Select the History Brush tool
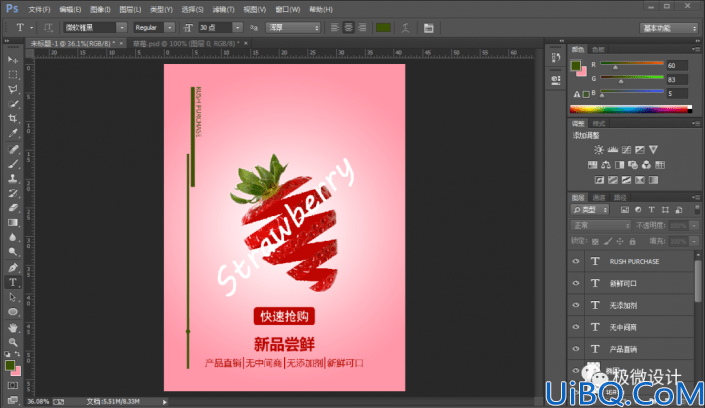 coord(13,193)
